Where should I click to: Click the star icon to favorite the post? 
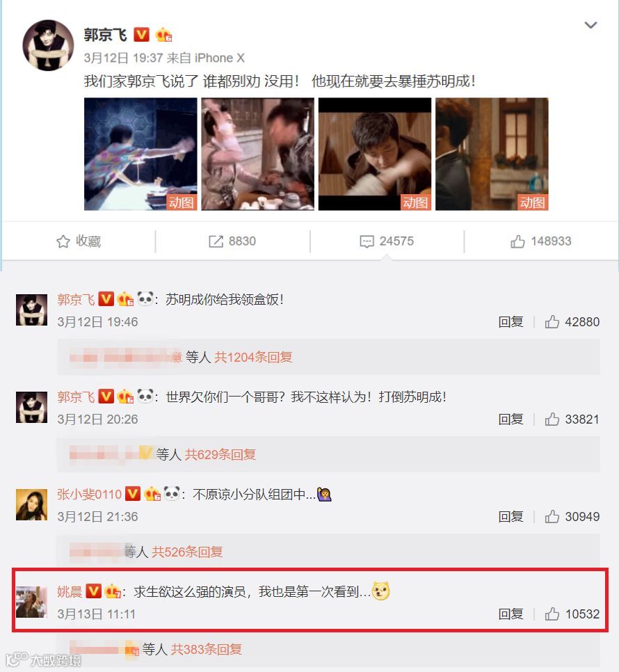coord(63,241)
